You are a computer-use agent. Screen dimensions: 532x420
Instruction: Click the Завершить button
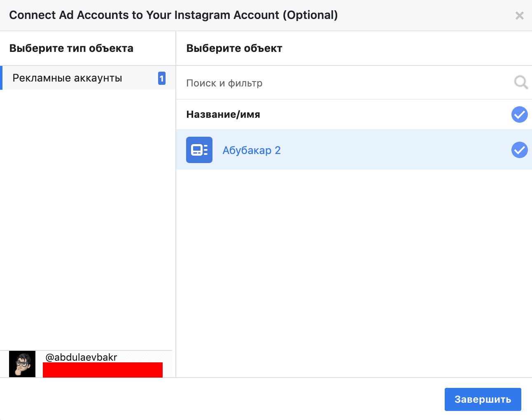(x=483, y=399)
